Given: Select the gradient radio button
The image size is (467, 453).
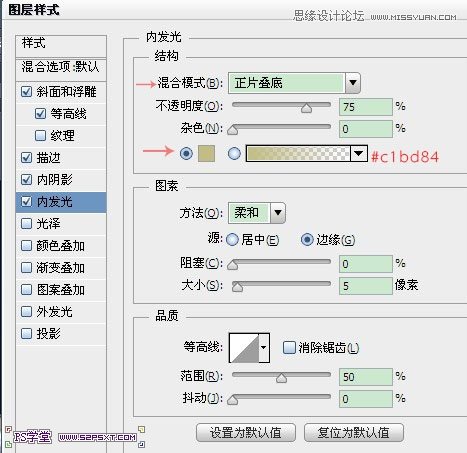Looking at the screenshot, I should coord(234,153).
